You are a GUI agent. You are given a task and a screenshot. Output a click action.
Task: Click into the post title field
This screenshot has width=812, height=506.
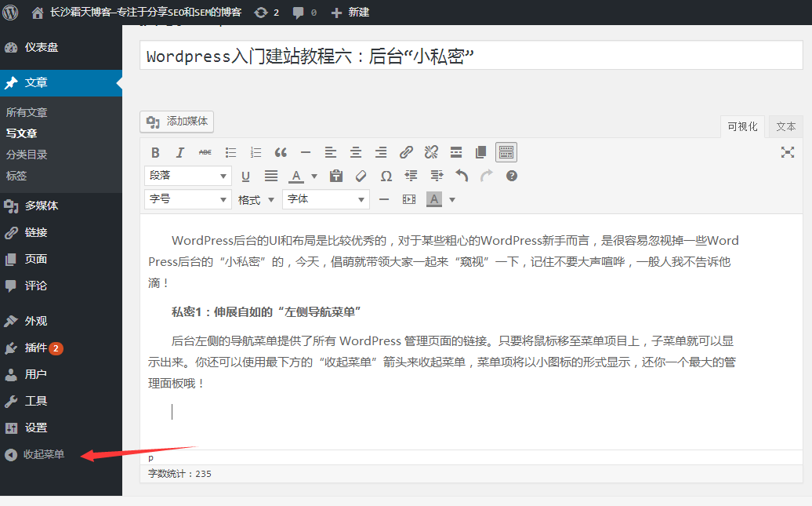coord(471,56)
